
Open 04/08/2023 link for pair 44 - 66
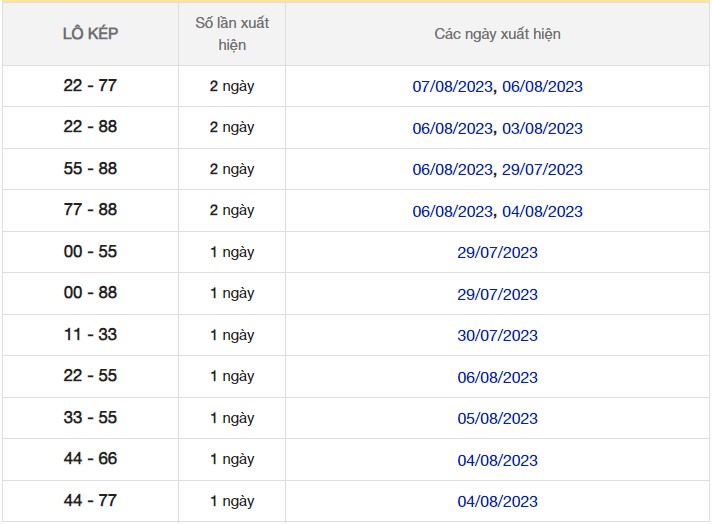(x=497, y=461)
